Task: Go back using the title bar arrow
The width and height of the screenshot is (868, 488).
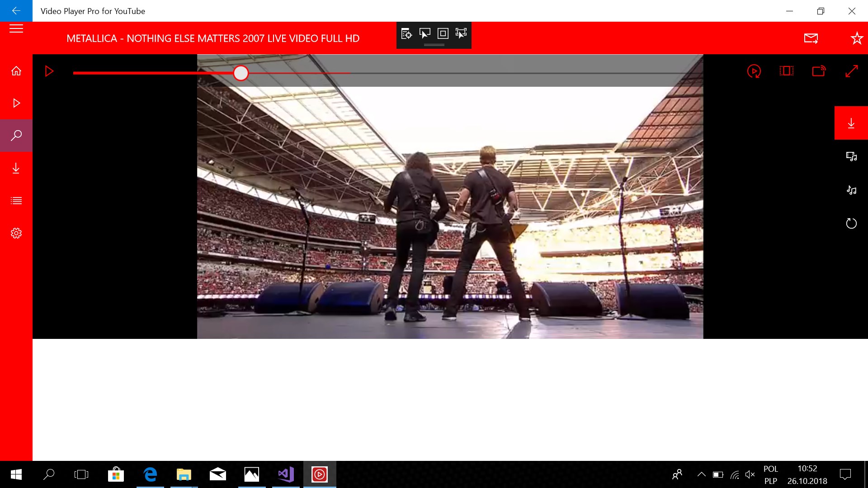Action: click(16, 11)
